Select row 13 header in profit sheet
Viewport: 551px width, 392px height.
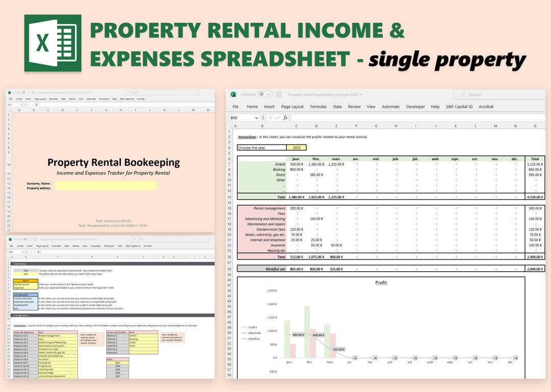(x=230, y=197)
